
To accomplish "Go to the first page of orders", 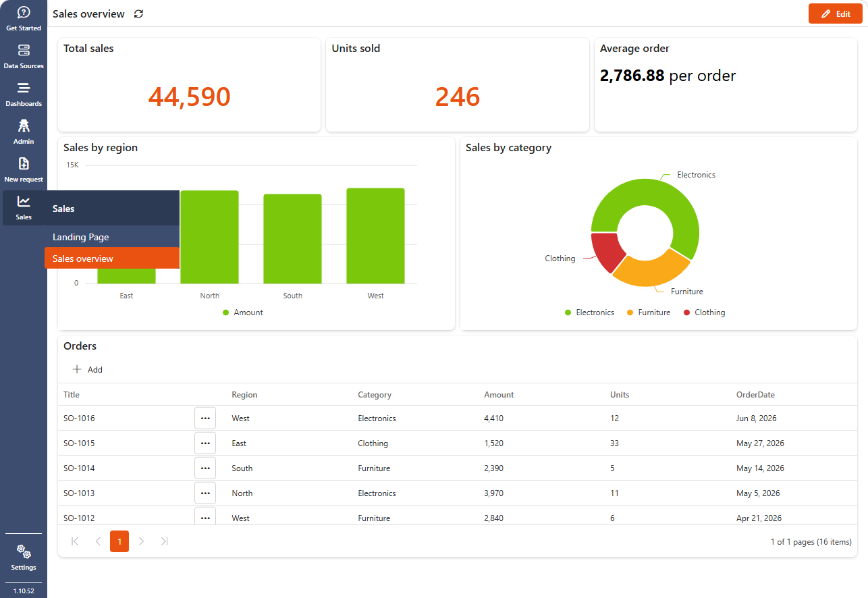I will click(75, 541).
